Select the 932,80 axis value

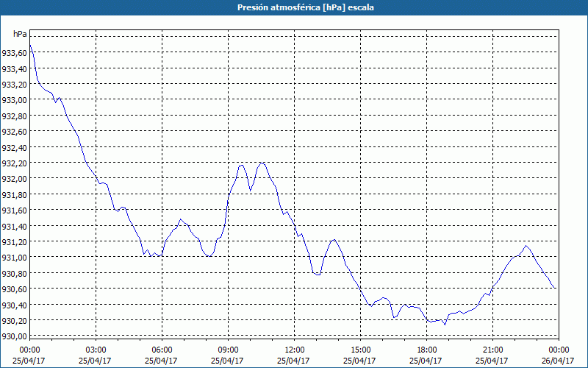point(14,116)
